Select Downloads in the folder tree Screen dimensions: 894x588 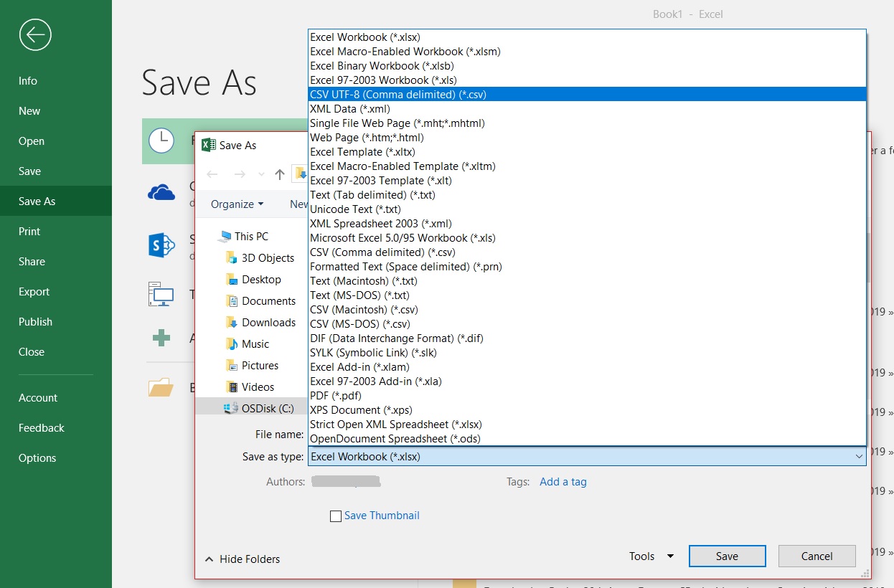point(260,322)
